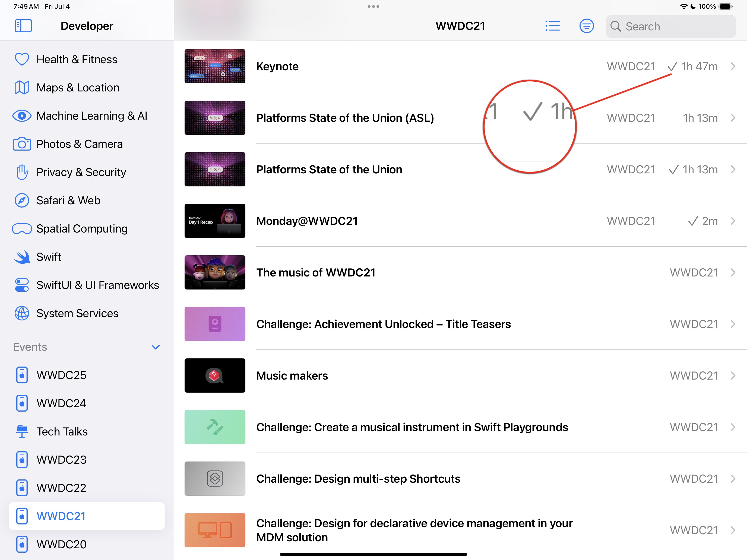The width and height of the screenshot is (747, 560).
Task: Open Safari & Web compass icon
Action: point(22,201)
